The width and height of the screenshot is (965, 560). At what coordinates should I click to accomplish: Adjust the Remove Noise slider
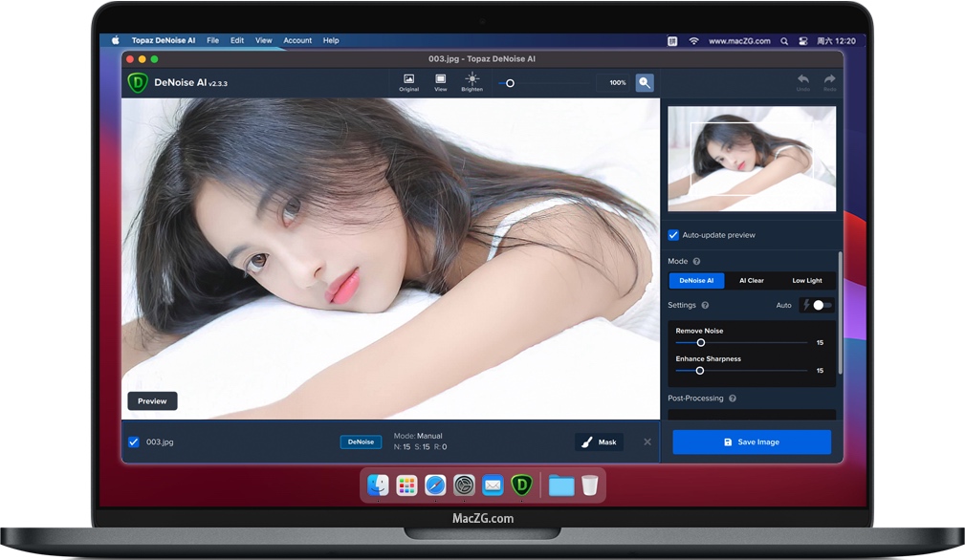[x=701, y=343]
